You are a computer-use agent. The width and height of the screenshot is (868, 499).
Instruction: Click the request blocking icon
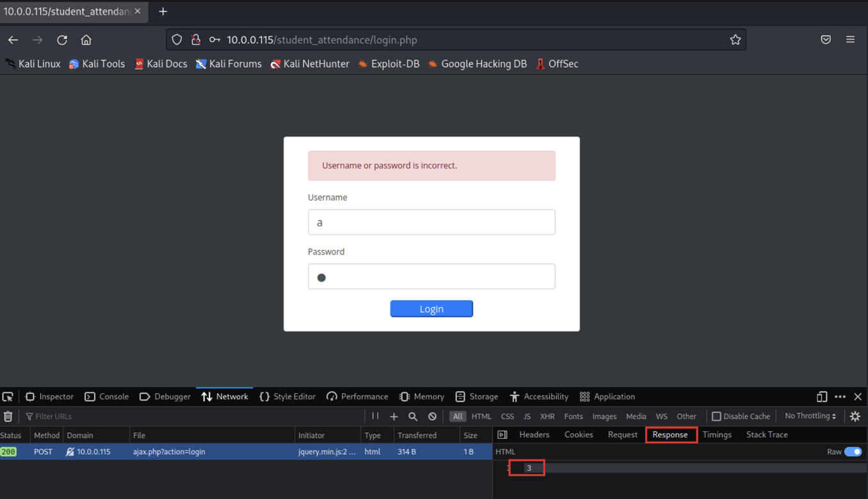(x=433, y=416)
